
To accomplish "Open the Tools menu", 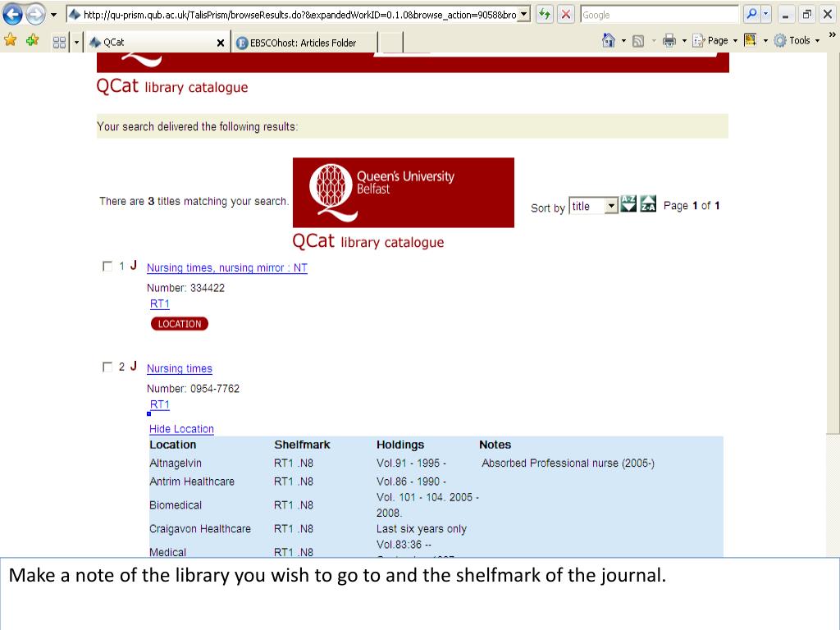I will click(797, 41).
